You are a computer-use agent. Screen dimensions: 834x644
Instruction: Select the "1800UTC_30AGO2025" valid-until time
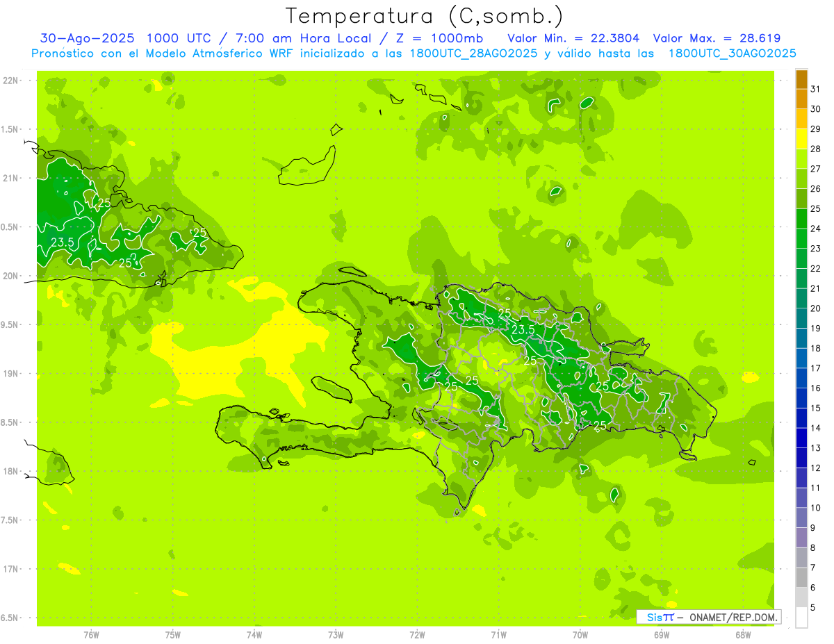click(733, 53)
